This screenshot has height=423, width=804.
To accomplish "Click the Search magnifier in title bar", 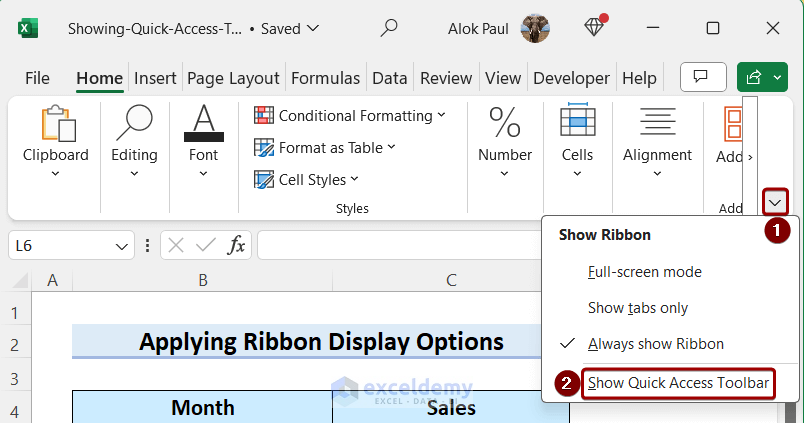I will point(390,28).
